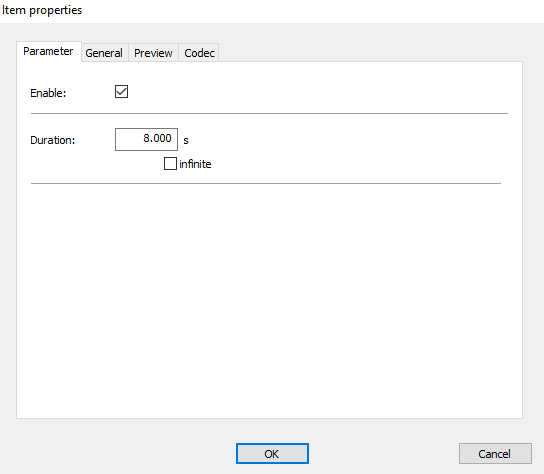Click the 8.000 text inside Duration box
The image size is (544, 474).
point(157,138)
